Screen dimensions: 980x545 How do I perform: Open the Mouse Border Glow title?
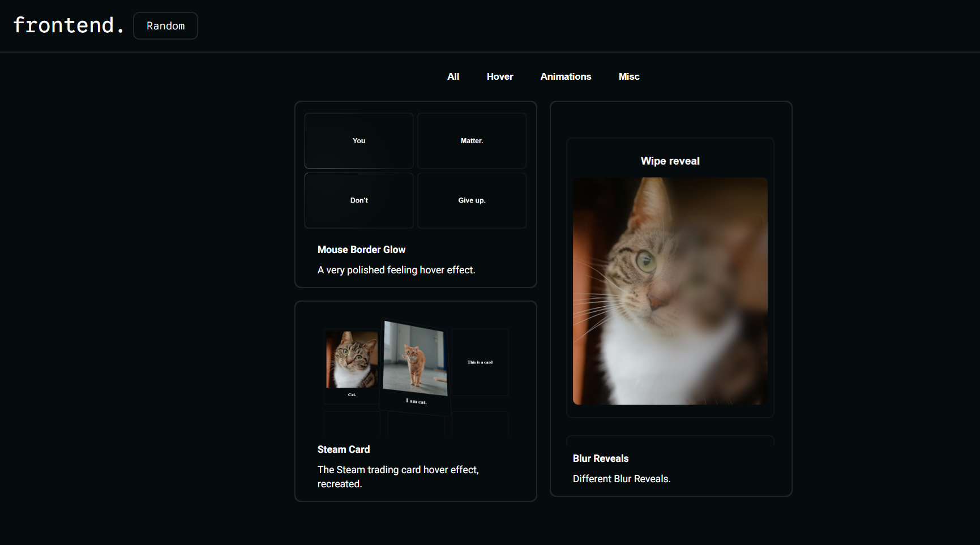361,250
